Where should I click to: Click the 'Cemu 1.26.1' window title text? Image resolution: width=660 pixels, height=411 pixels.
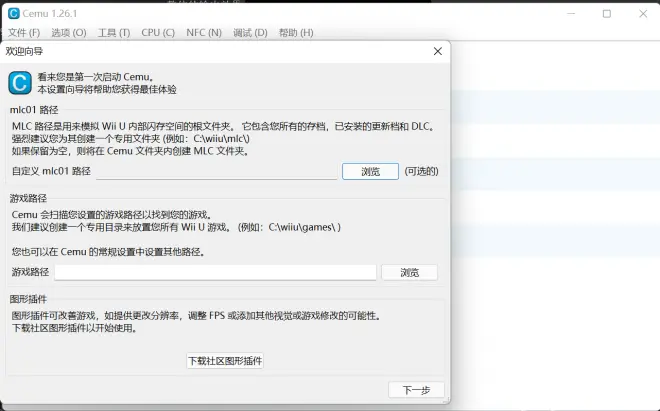(50, 13)
